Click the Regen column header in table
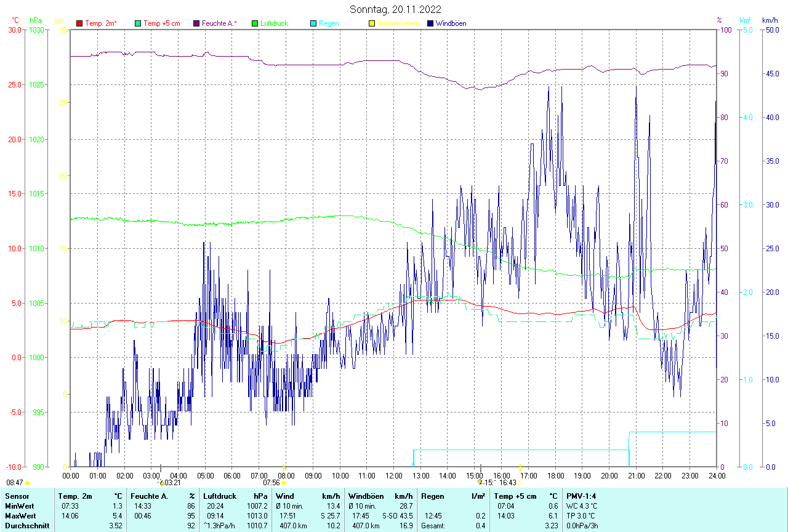The image size is (788, 532). 433,496
